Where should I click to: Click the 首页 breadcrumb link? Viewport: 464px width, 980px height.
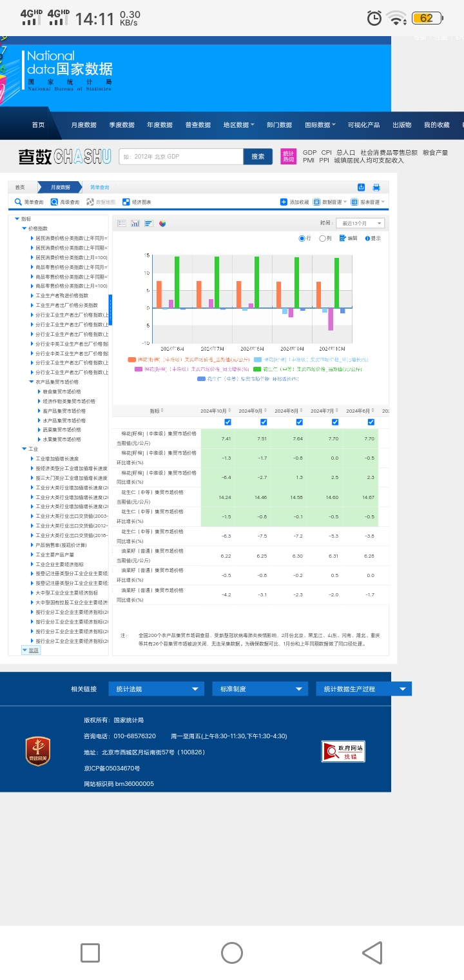pyautogui.click(x=20, y=187)
